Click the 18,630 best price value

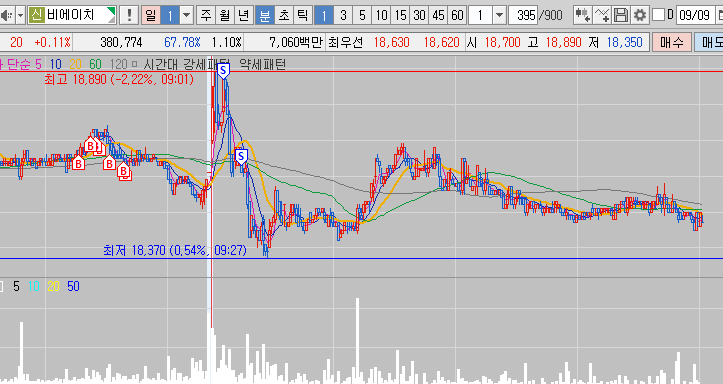coord(391,42)
